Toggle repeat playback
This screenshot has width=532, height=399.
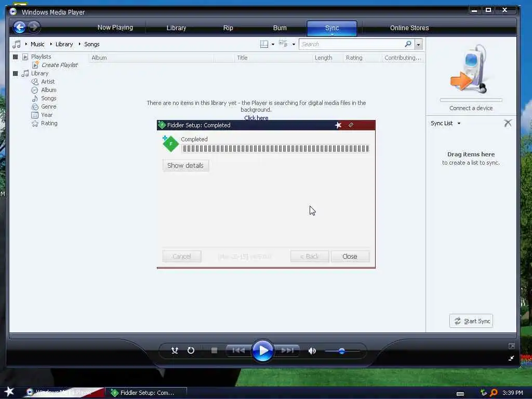[191, 351]
